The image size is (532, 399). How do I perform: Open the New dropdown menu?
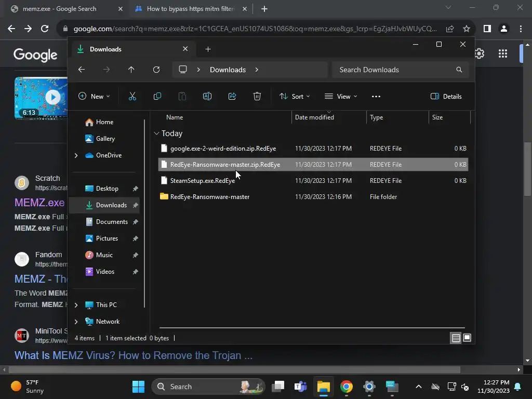pos(94,96)
